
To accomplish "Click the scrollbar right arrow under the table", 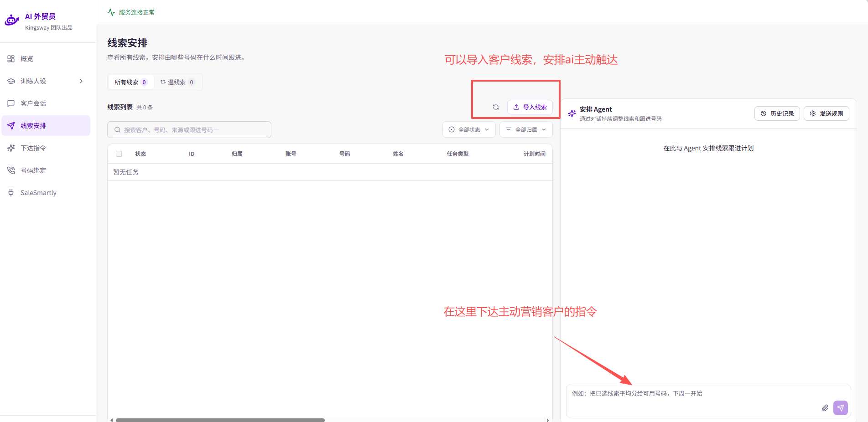I will click(x=548, y=420).
